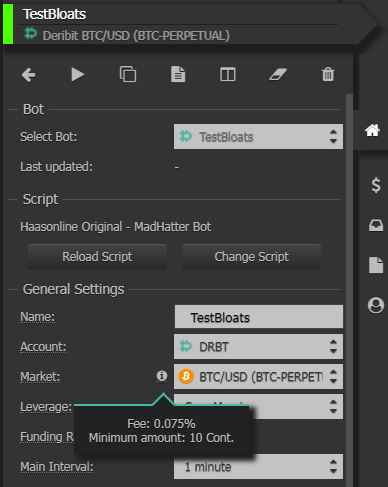Open the home icon in the sidebar
This screenshot has width=388, height=487.
click(372, 130)
